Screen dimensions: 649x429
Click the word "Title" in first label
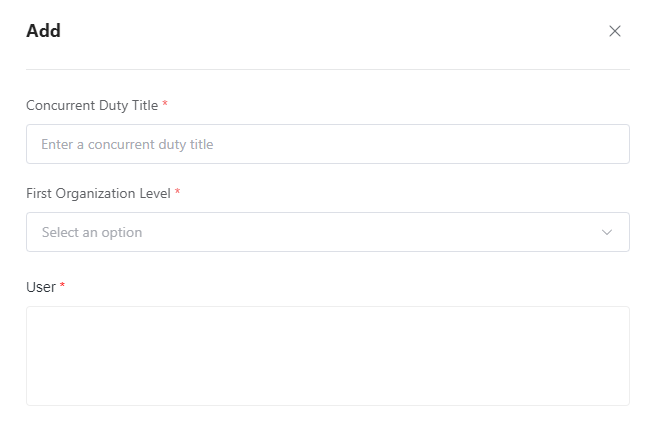point(145,105)
